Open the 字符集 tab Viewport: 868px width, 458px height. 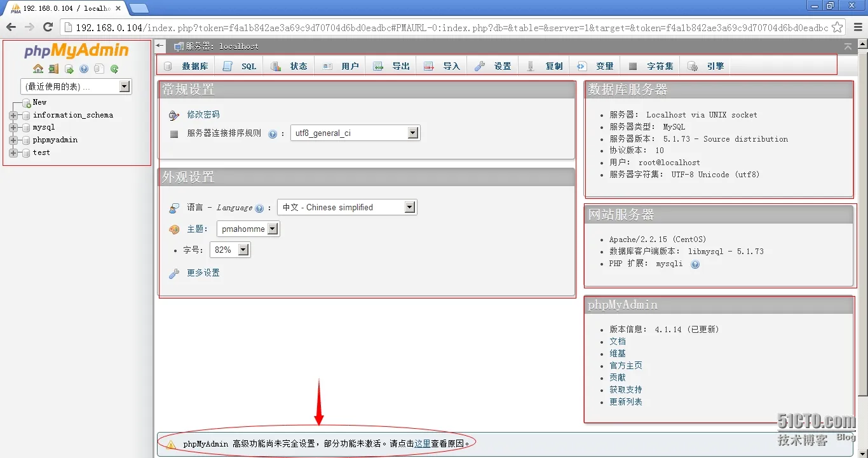(x=651, y=66)
